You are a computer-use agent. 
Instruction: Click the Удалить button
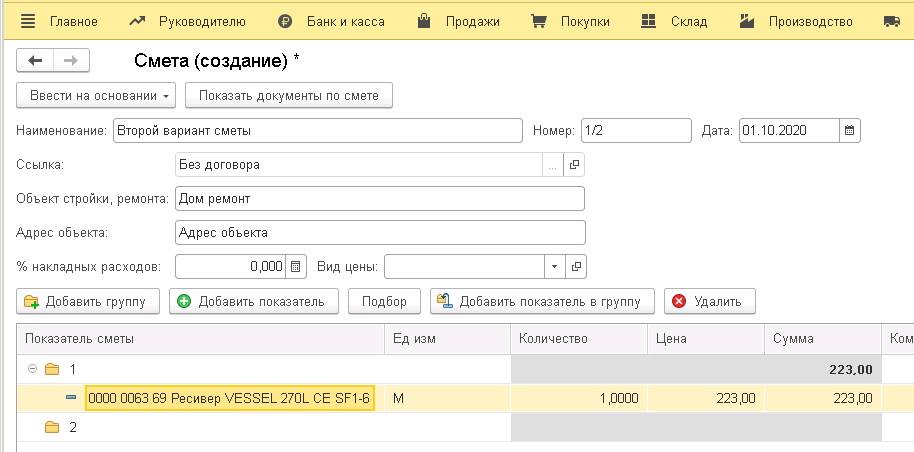click(x=710, y=302)
